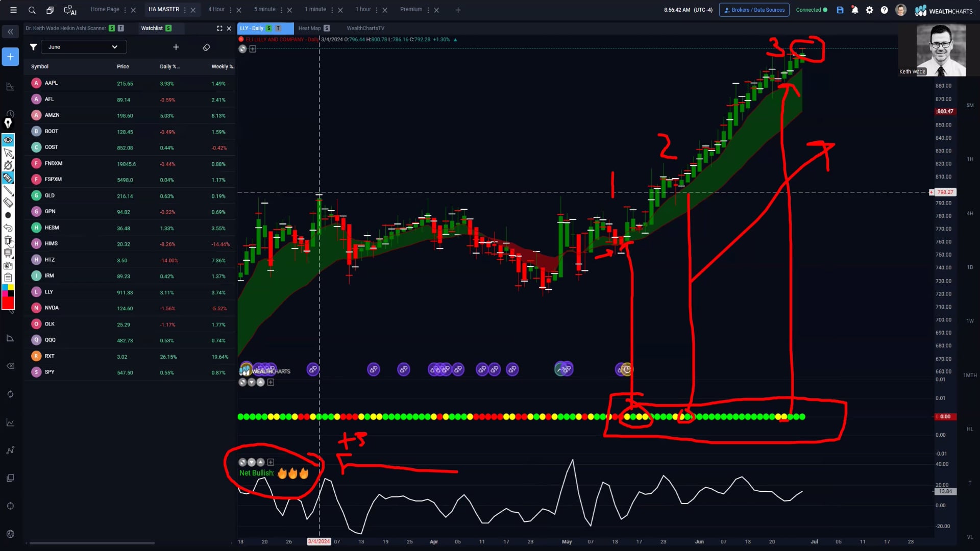Open the help question mark
This screenshot has height=551, width=980.
885,10
